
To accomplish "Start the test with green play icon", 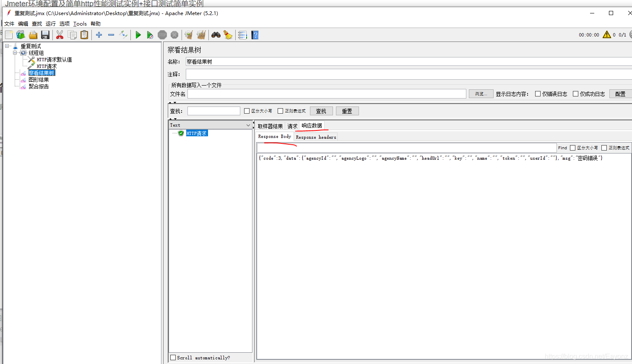I will point(138,35).
